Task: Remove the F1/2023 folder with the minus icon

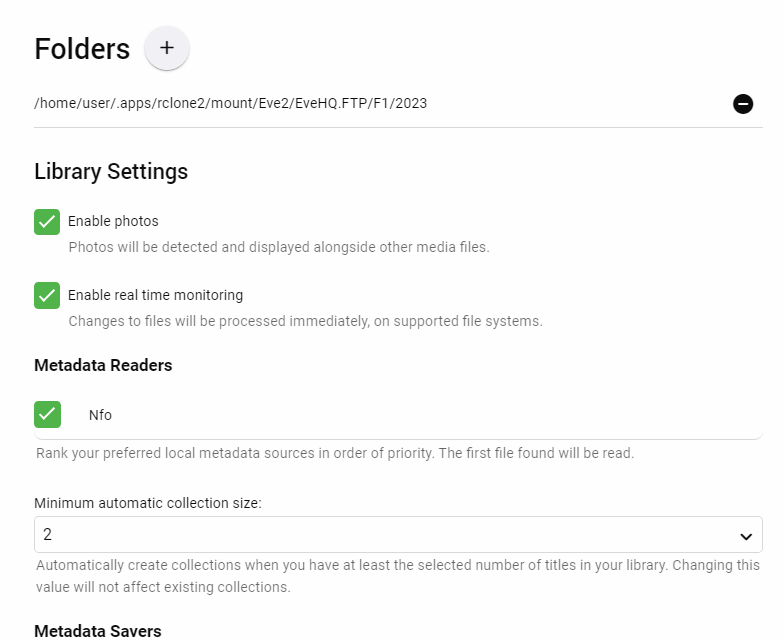Action: pos(743,103)
